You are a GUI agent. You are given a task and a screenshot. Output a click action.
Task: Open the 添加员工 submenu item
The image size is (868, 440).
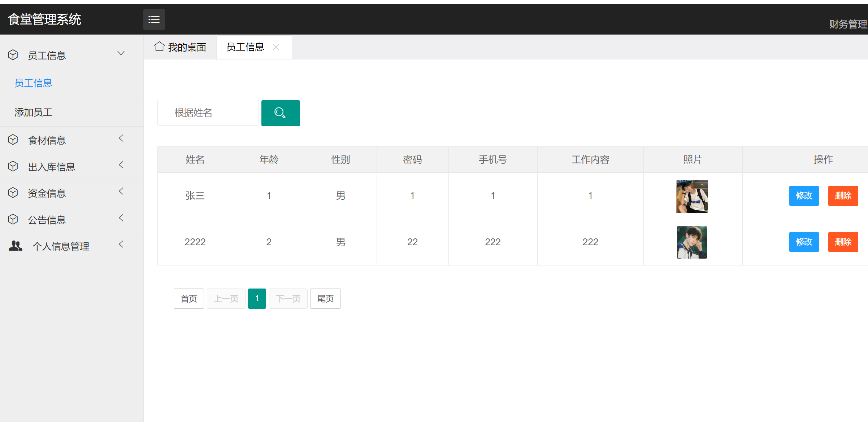pos(34,112)
